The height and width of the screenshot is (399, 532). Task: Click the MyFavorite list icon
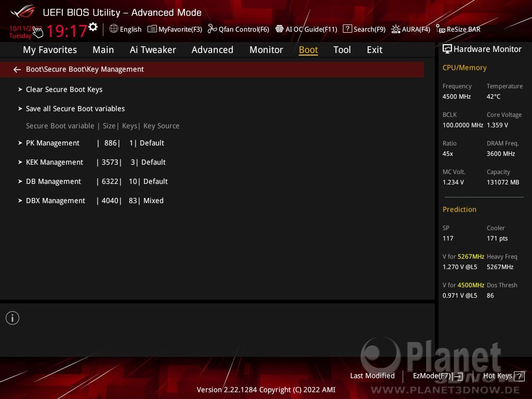click(x=152, y=29)
